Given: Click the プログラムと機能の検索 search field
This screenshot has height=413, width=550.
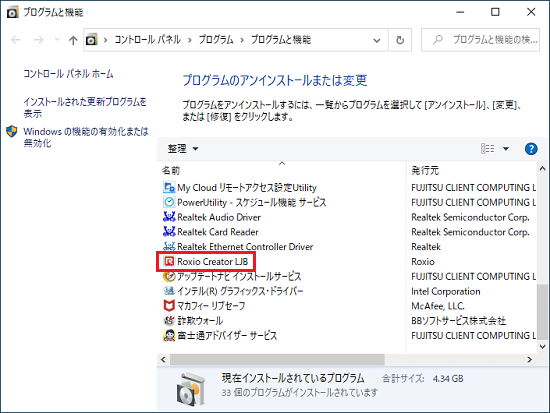Looking at the screenshot, I should 481,40.
